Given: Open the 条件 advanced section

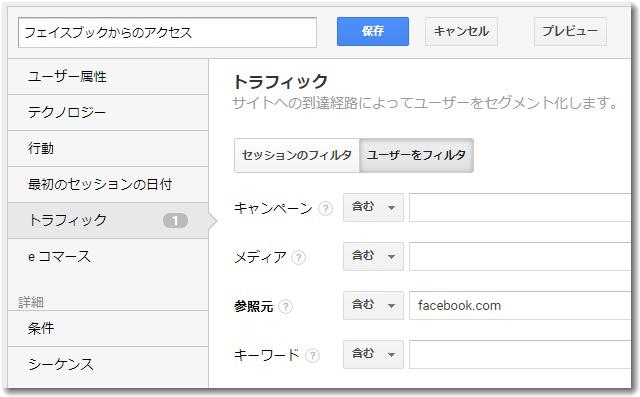Looking at the screenshot, I should 108,328.
